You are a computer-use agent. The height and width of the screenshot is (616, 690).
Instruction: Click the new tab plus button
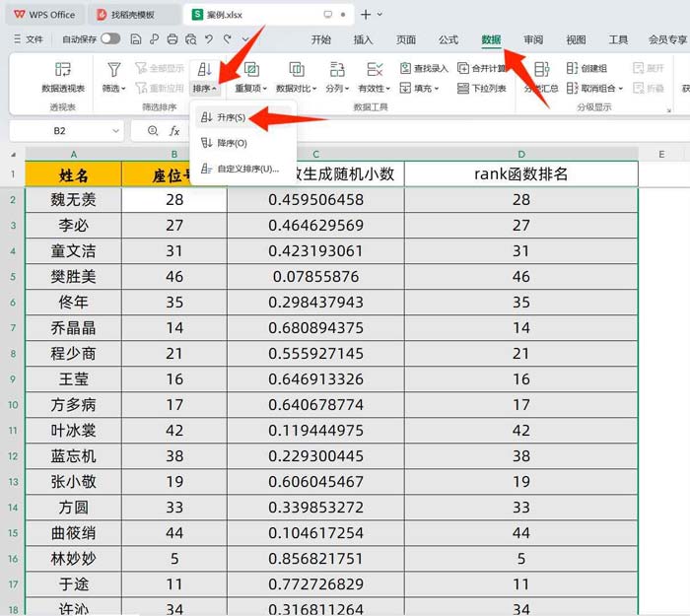(366, 15)
